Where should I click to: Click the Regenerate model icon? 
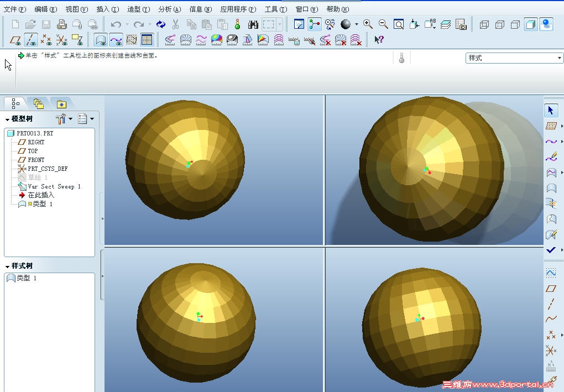160,24
